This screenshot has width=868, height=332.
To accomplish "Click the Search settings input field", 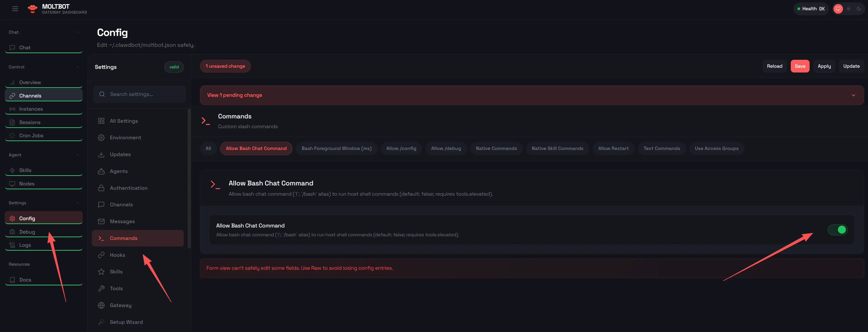I will [140, 94].
